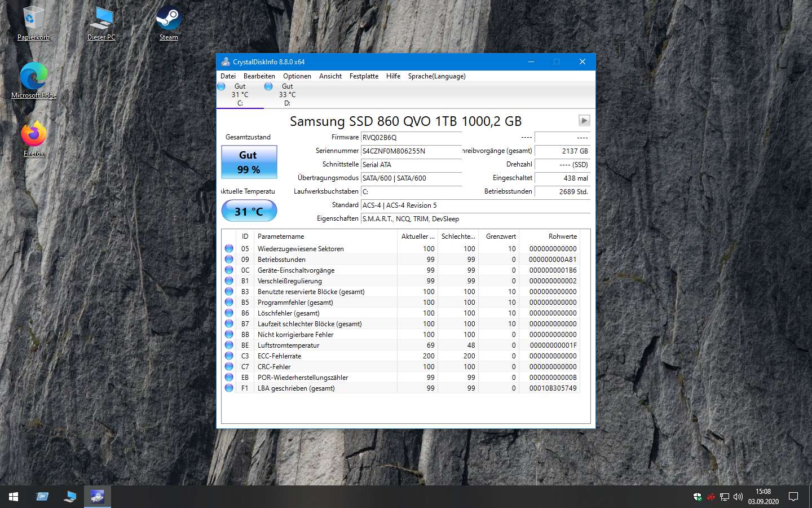Click the Firmware field RVQ02B6Q
812x508 pixels.
(x=411, y=137)
